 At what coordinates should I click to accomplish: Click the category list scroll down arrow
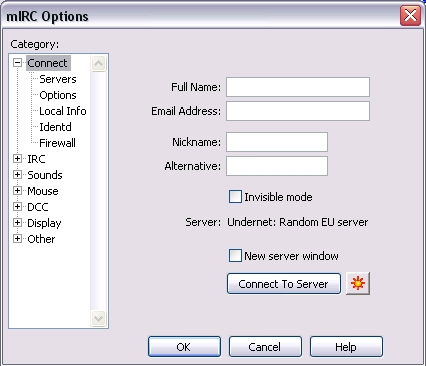pos(98,318)
